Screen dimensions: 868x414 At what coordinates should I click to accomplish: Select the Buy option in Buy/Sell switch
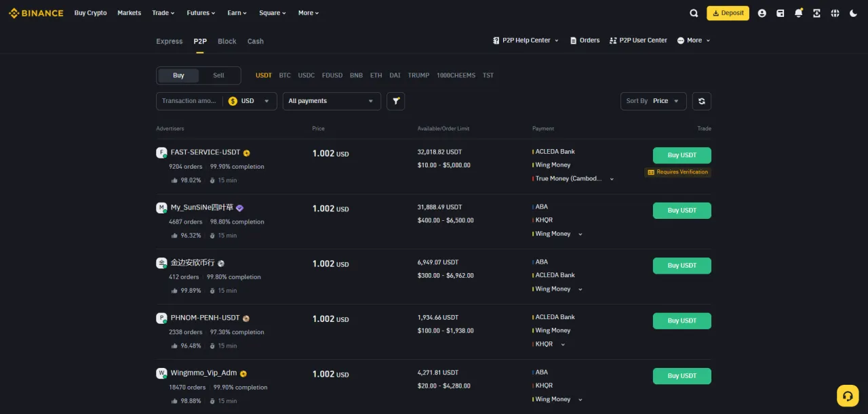178,75
